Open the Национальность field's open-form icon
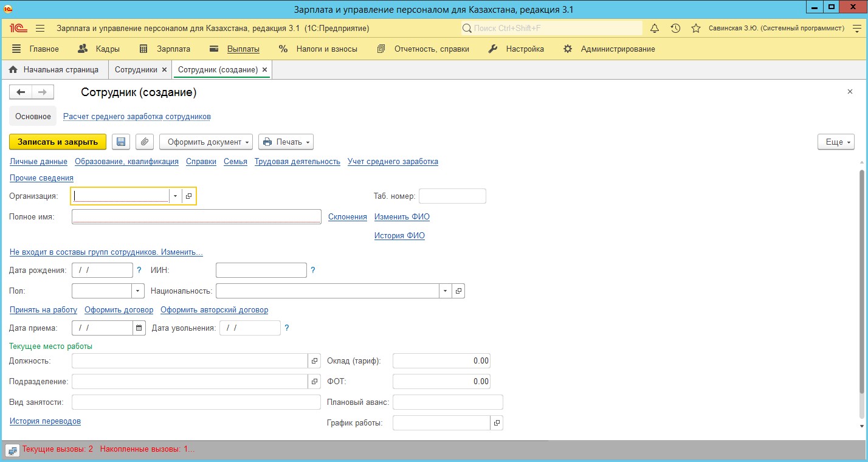 coord(459,291)
